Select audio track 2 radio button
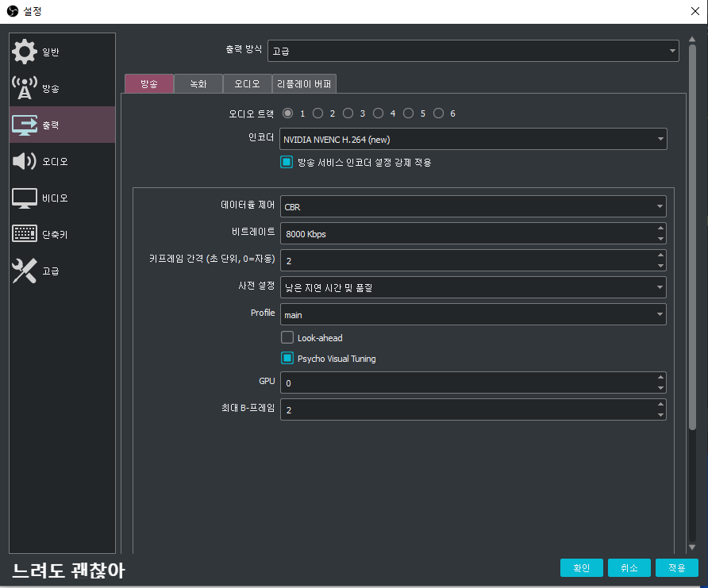 [x=317, y=113]
